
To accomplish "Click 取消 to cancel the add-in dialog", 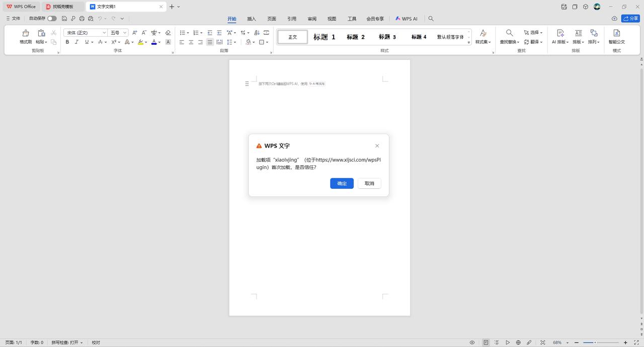I will (x=369, y=183).
